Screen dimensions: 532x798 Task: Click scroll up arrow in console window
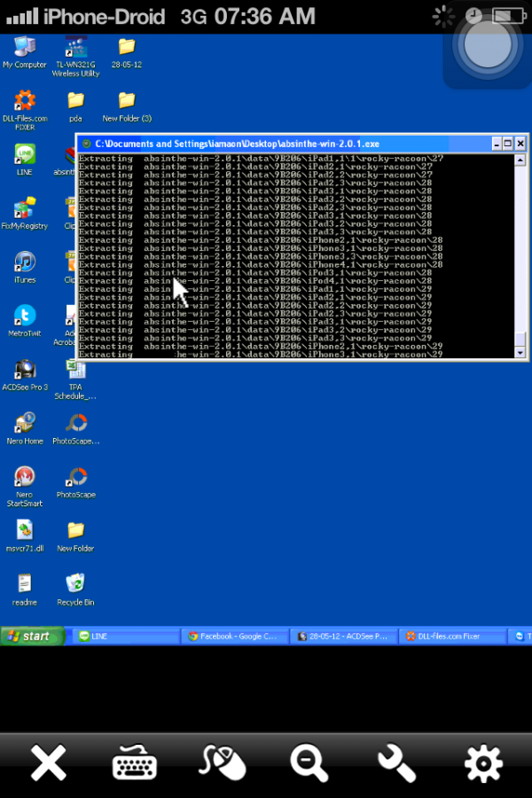520,160
